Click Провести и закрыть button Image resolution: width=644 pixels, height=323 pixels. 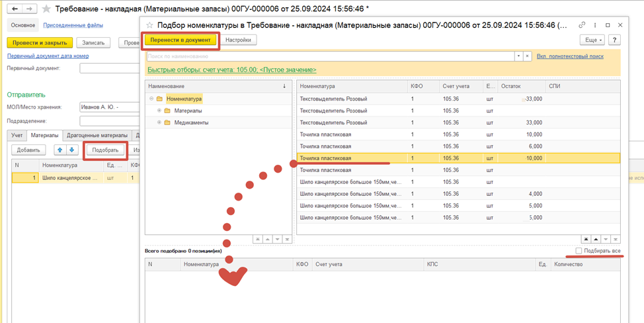point(40,42)
